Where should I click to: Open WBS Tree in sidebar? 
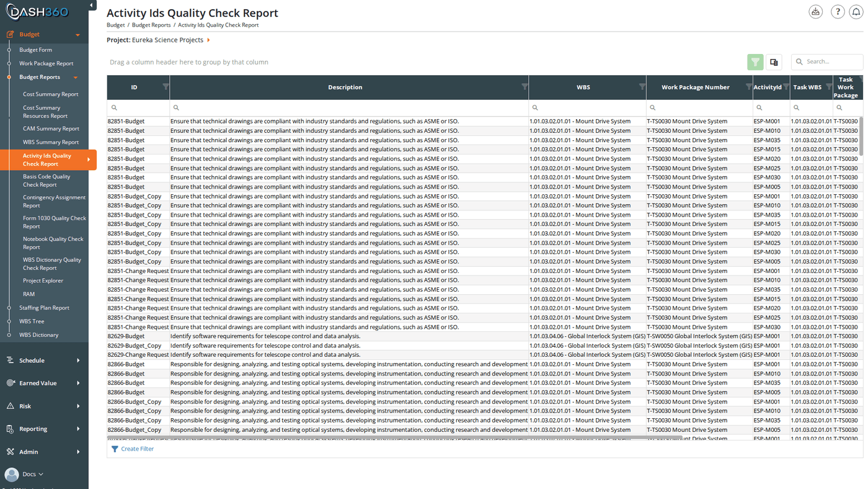coord(32,321)
